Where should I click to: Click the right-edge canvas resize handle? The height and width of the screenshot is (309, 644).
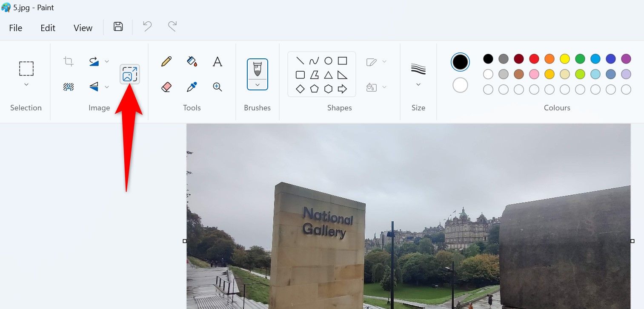(x=633, y=241)
